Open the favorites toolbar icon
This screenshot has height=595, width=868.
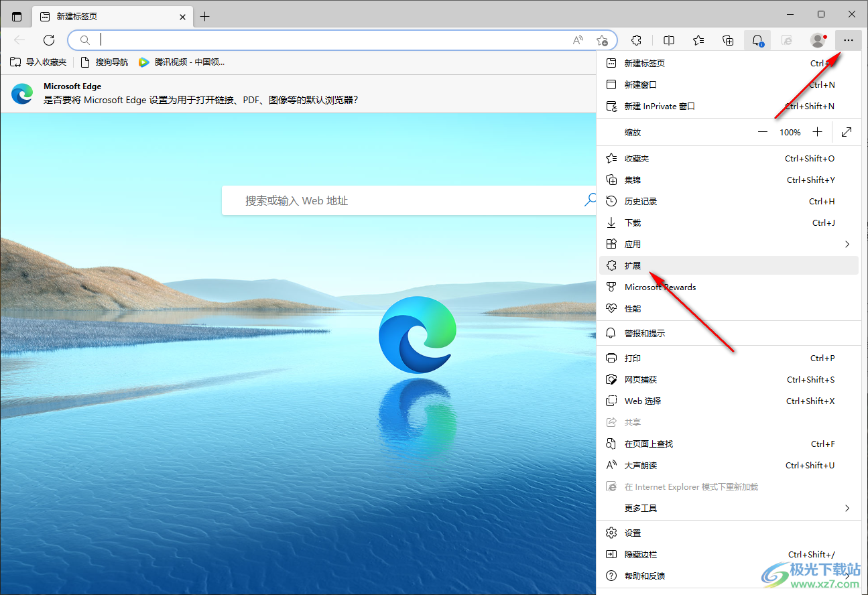698,40
